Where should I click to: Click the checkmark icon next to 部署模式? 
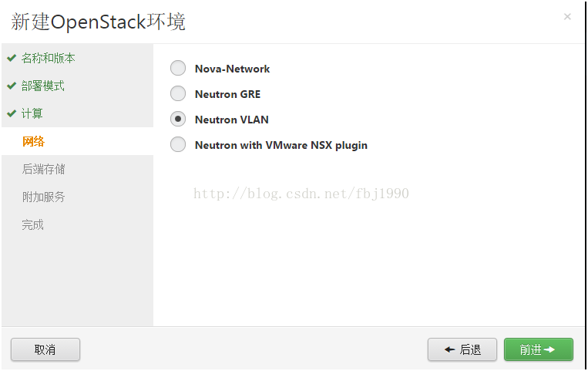click(12, 86)
